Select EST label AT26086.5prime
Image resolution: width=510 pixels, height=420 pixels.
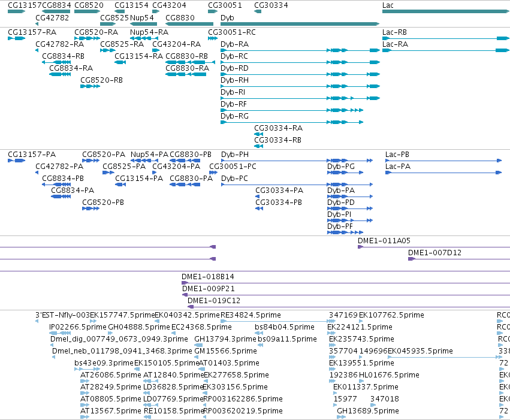pyautogui.click(x=111, y=375)
